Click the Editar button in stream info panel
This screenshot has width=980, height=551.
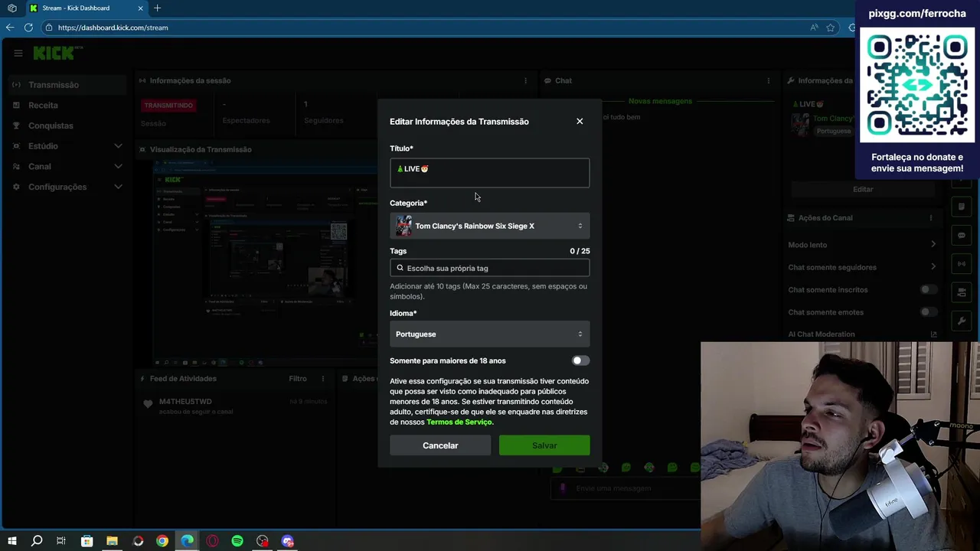[863, 189]
